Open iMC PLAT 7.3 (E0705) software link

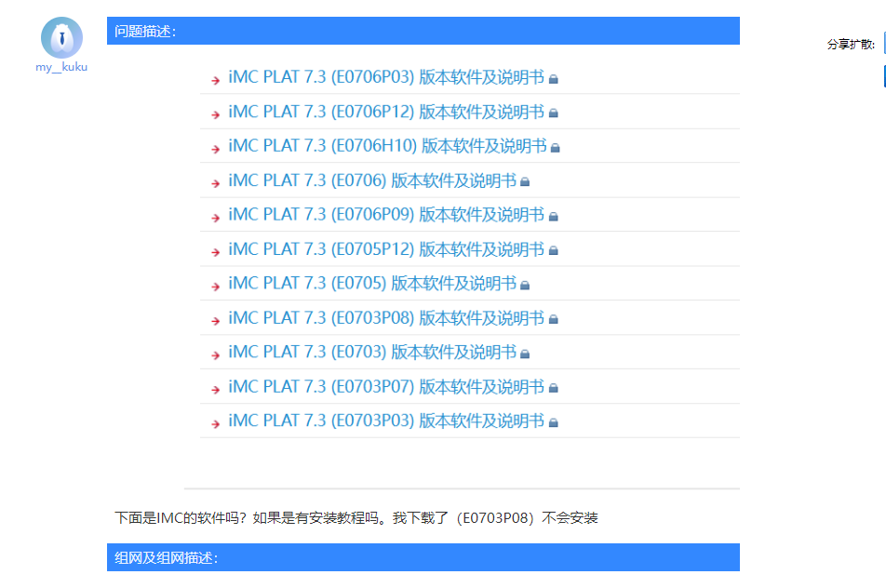[372, 284]
